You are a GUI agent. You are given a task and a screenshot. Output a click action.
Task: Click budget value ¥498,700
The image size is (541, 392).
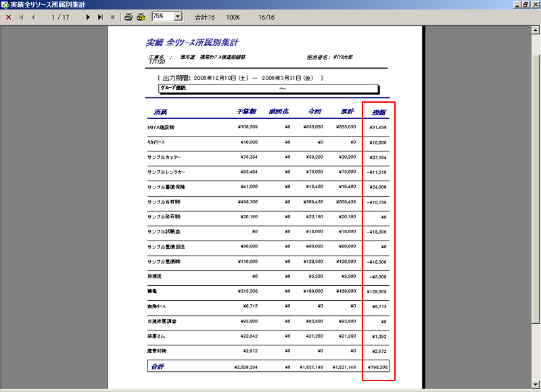(248, 201)
